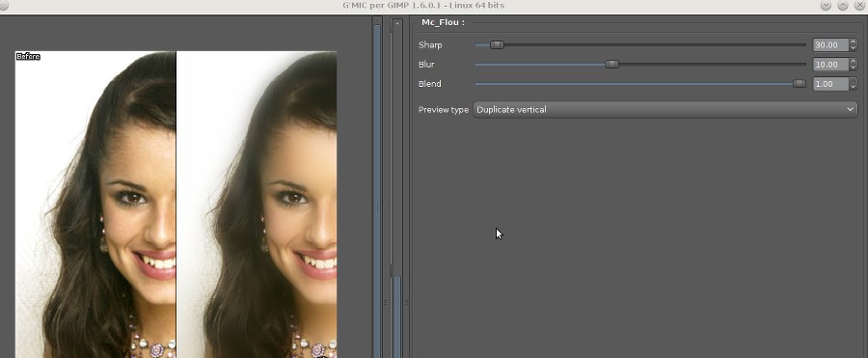Click the Before half of the preview

pos(95,205)
